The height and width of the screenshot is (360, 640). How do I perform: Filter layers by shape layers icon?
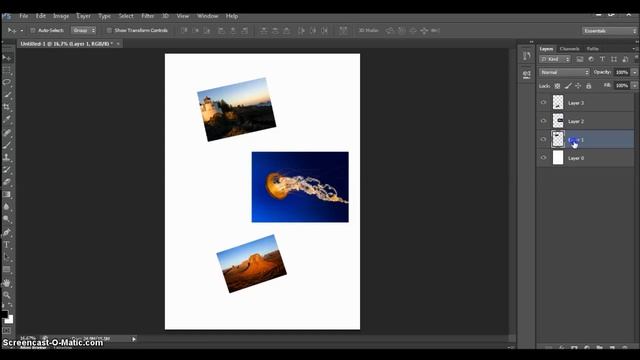(x=614, y=60)
